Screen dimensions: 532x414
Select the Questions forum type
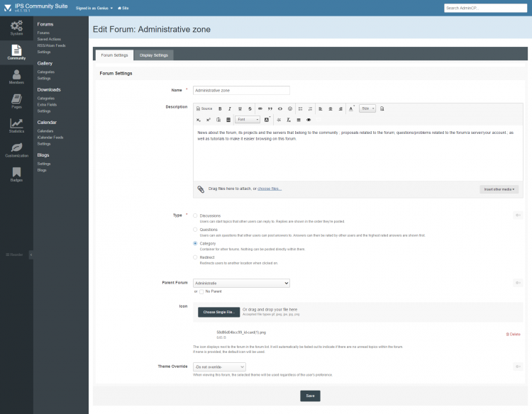[x=196, y=230]
